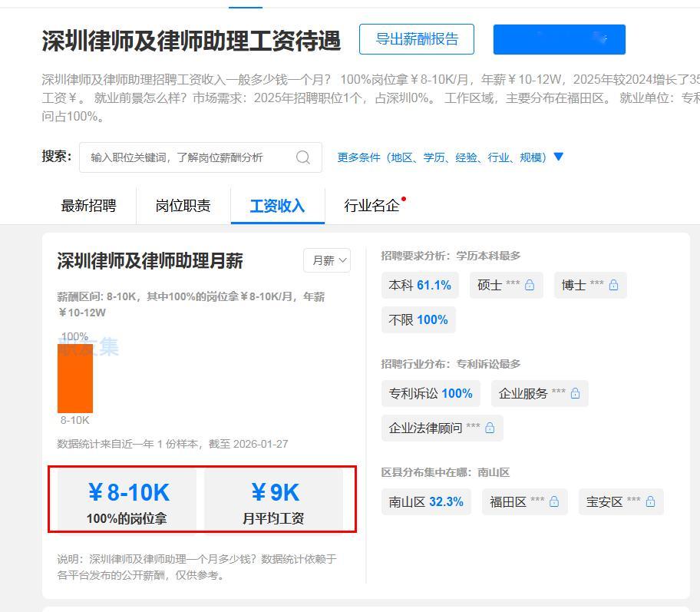Select the 工资收入 tab
The height and width of the screenshot is (612, 700).
coord(277,206)
